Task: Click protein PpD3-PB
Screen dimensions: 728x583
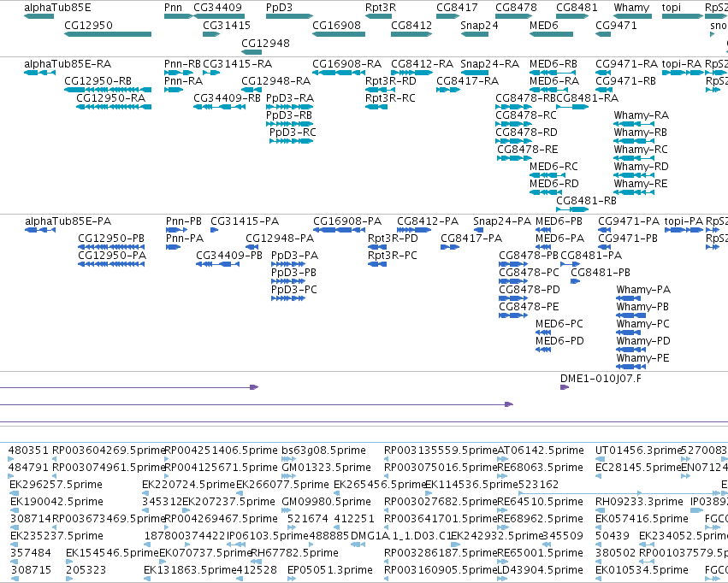Action: (x=294, y=273)
